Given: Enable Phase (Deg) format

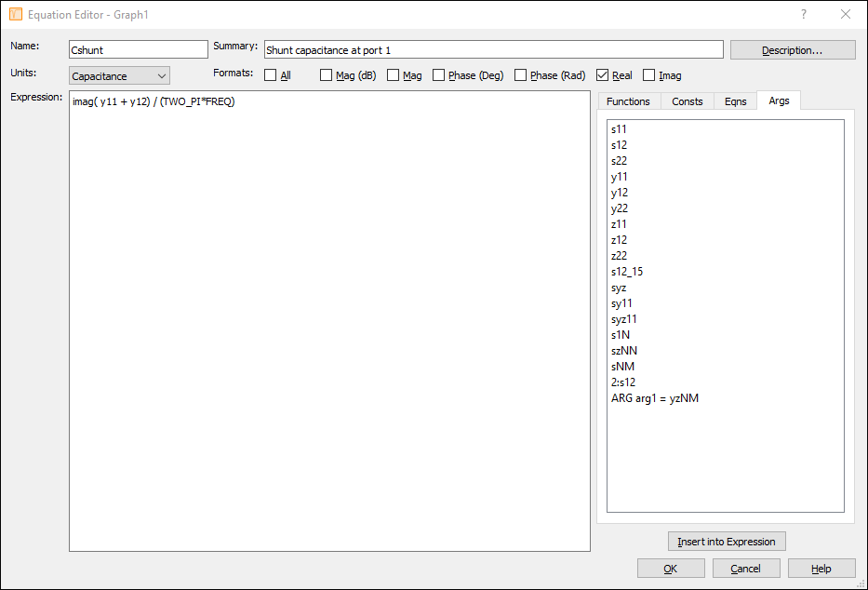Looking at the screenshot, I should (x=438, y=75).
